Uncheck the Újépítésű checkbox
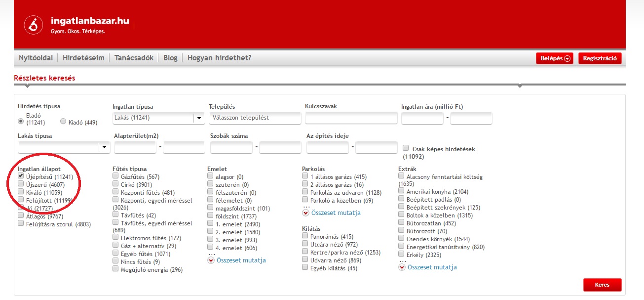 (x=21, y=176)
